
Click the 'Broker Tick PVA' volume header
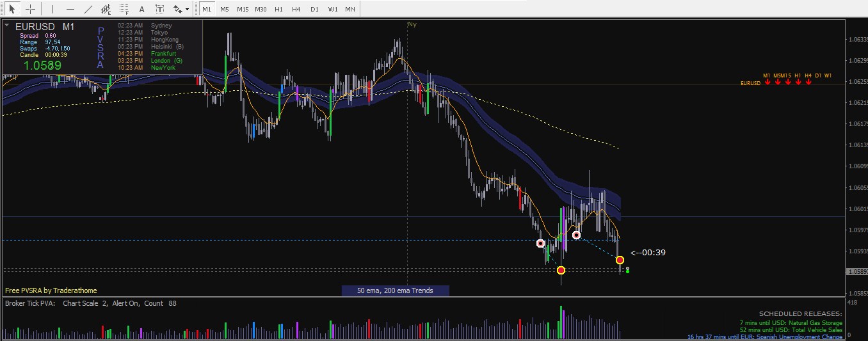click(x=30, y=303)
